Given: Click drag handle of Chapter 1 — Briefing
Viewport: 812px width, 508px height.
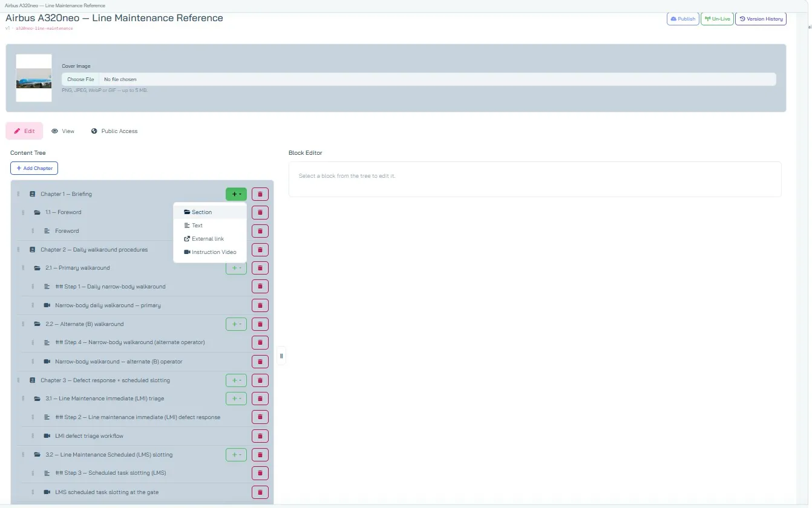Looking at the screenshot, I should point(18,194).
